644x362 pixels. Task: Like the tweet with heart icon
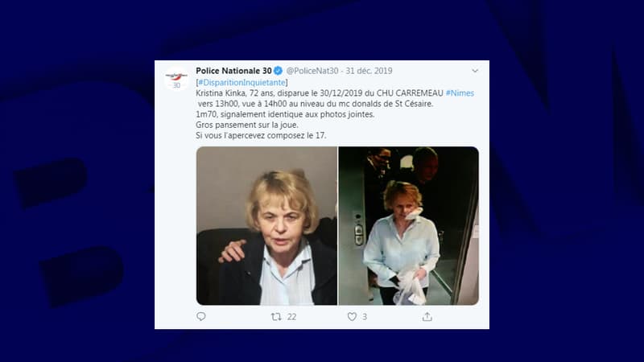352,316
